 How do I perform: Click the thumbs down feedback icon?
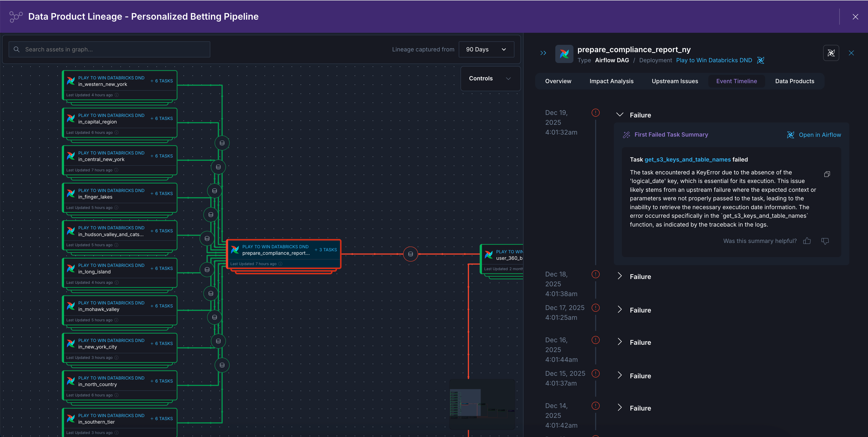pos(825,241)
